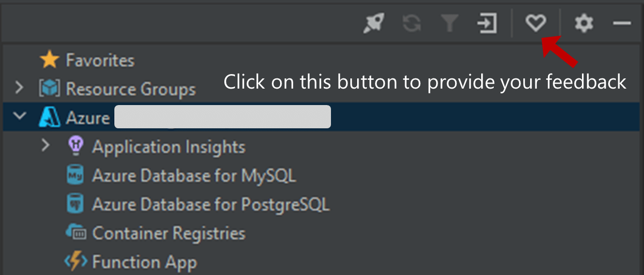Image resolution: width=644 pixels, height=275 pixels.
Task: Click the Favorites star icon
Action: [49, 61]
